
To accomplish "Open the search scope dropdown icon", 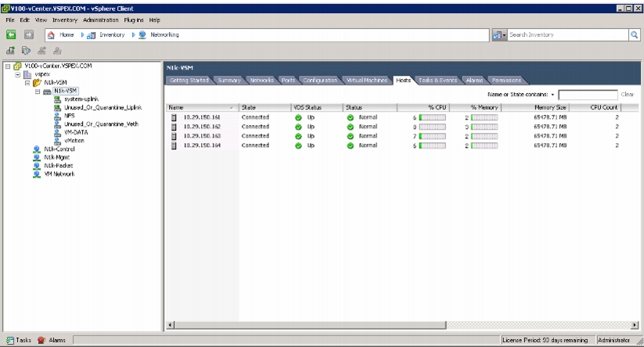I will (499, 35).
